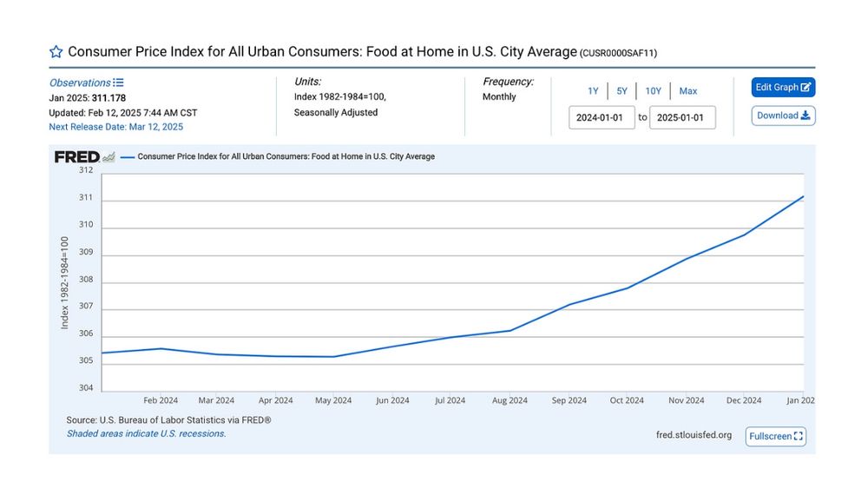Click the blue legend line swatch
The height and width of the screenshot is (502, 868).
click(128, 157)
